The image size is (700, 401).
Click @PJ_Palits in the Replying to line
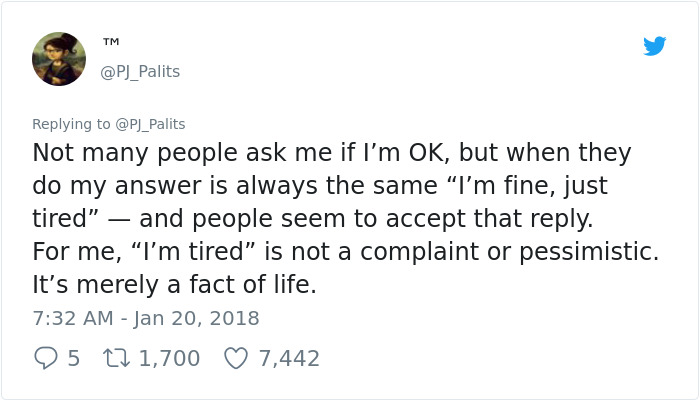pyautogui.click(x=150, y=124)
